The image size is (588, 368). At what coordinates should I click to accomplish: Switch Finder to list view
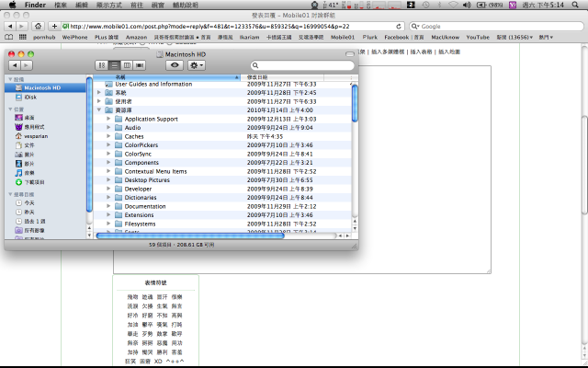pyautogui.click(x=114, y=65)
